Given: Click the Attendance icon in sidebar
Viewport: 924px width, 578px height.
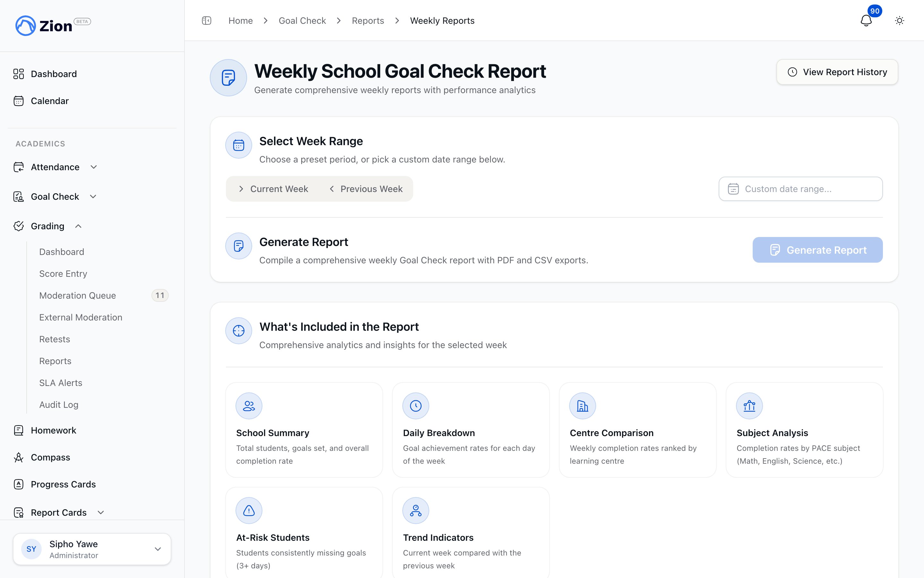Looking at the screenshot, I should 18,167.
